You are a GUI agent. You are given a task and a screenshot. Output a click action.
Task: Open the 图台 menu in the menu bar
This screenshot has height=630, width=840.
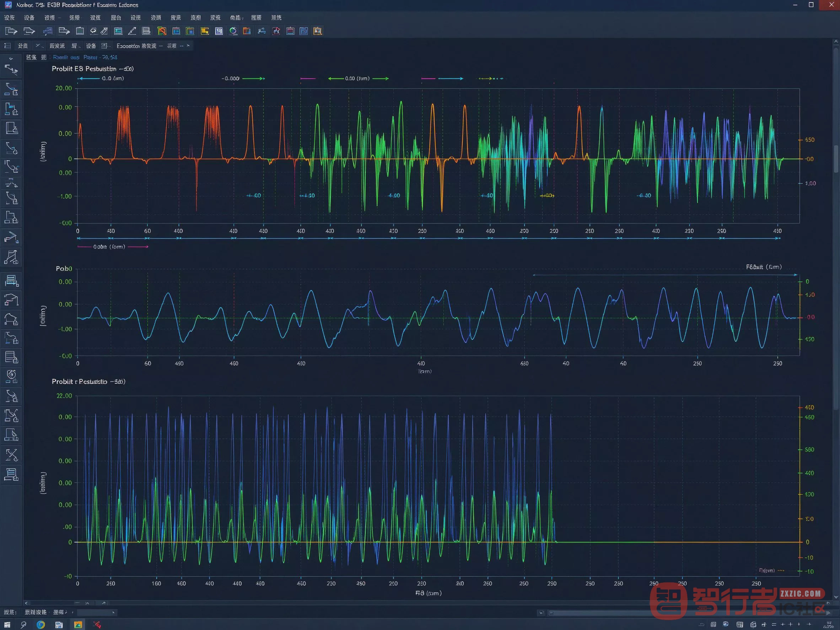click(x=116, y=18)
